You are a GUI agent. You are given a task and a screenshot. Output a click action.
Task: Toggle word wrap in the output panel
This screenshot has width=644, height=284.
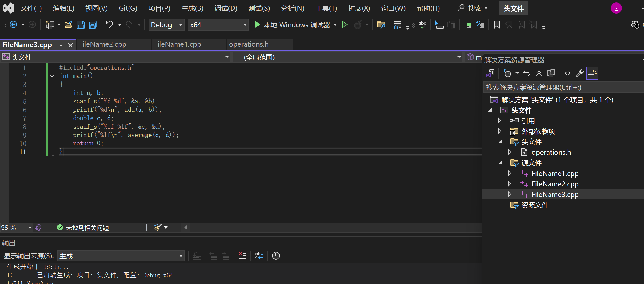259,256
